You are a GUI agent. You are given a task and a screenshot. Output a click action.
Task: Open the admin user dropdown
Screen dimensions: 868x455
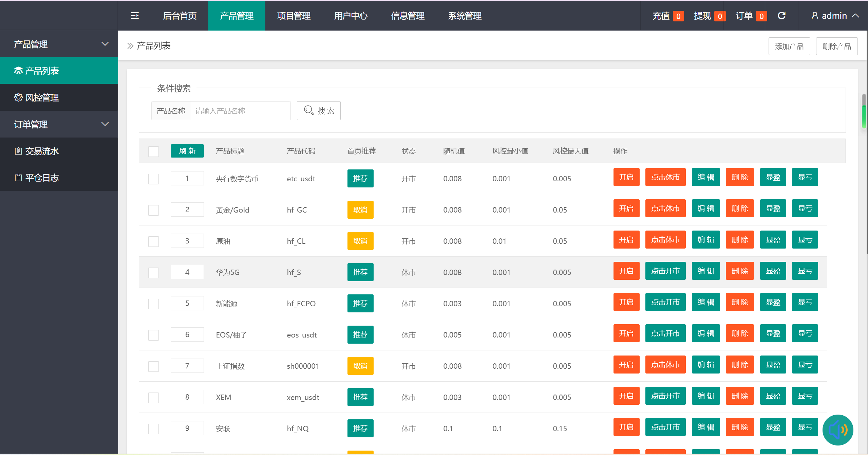pos(834,16)
